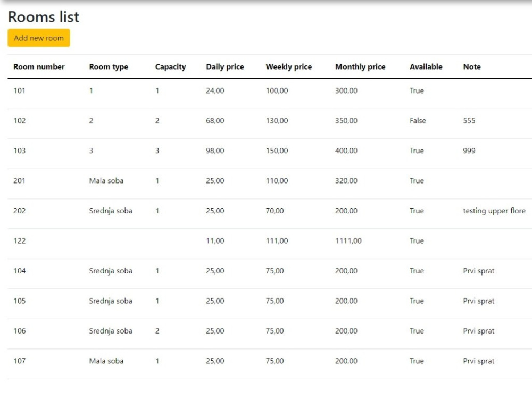Select the 320,00 monthly price cell

click(346, 180)
